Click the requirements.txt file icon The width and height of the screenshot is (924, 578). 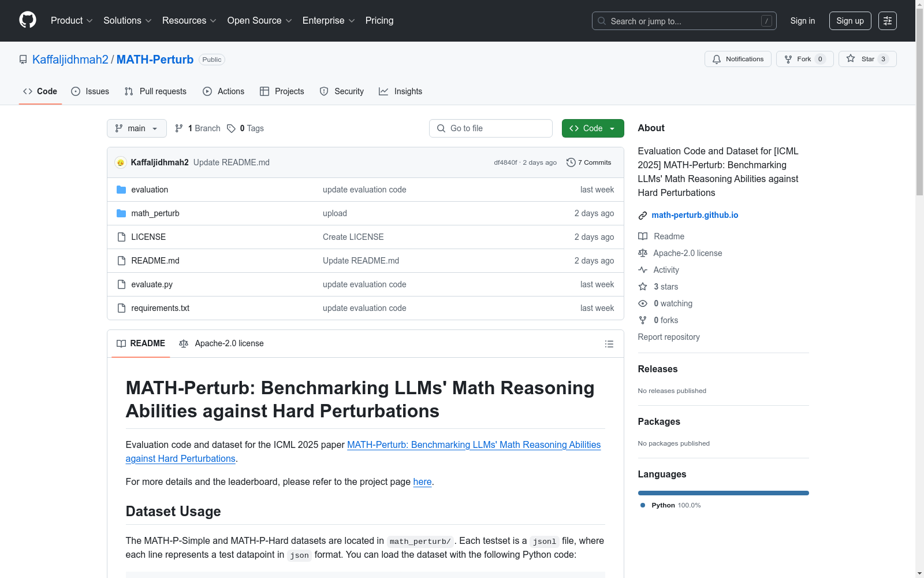[121, 308]
